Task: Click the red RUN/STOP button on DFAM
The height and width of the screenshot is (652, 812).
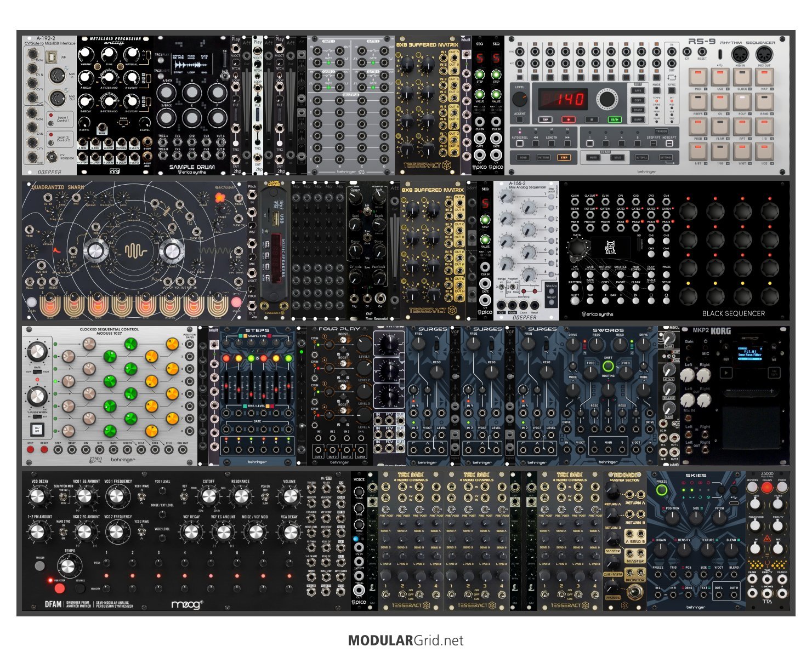Action: [59, 588]
